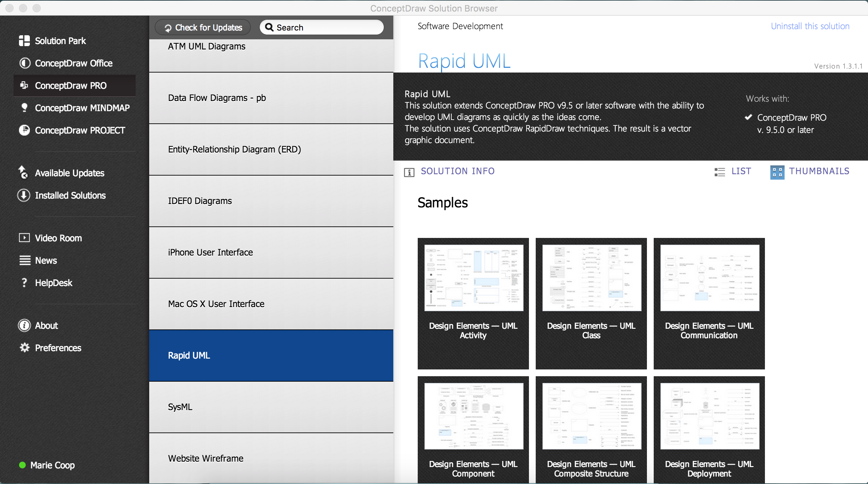Select the Preferences icon

pos(24,347)
